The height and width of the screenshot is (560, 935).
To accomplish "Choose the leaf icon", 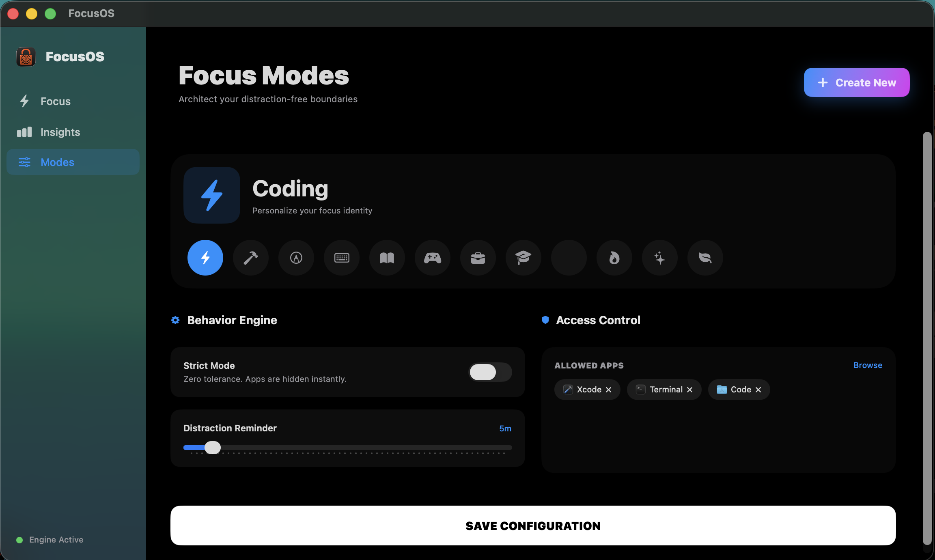I will point(705,258).
